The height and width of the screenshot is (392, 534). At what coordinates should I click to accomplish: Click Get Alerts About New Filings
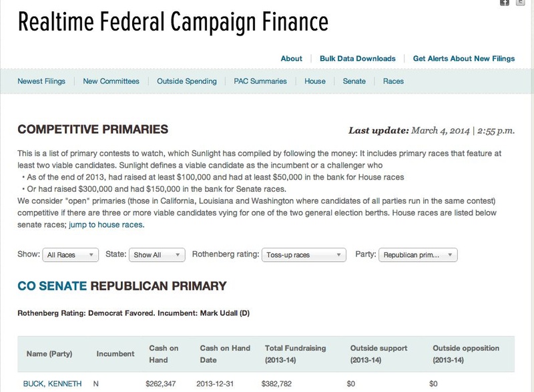[x=464, y=59]
